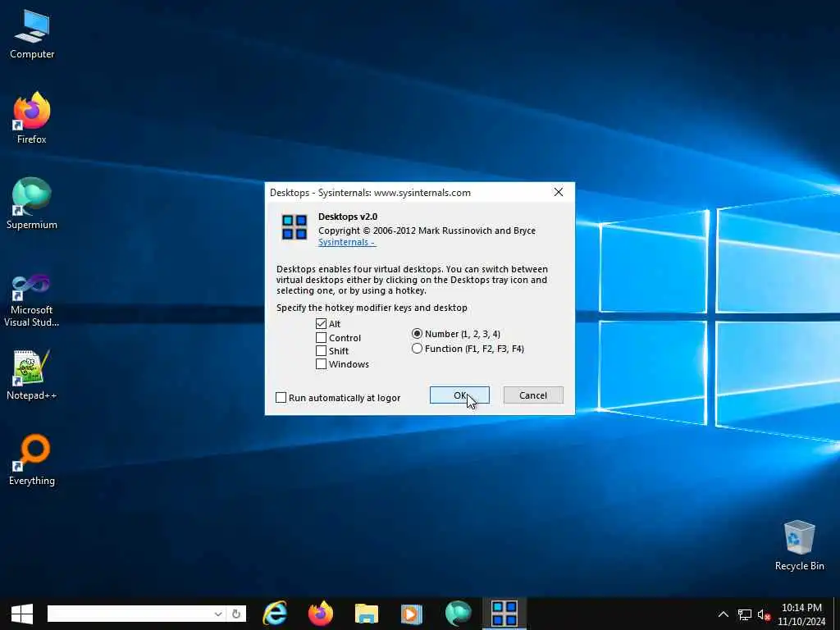Select the Notepad++ desktop shortcut
Screen dimensions: 840x630
(x=32, y=375)
